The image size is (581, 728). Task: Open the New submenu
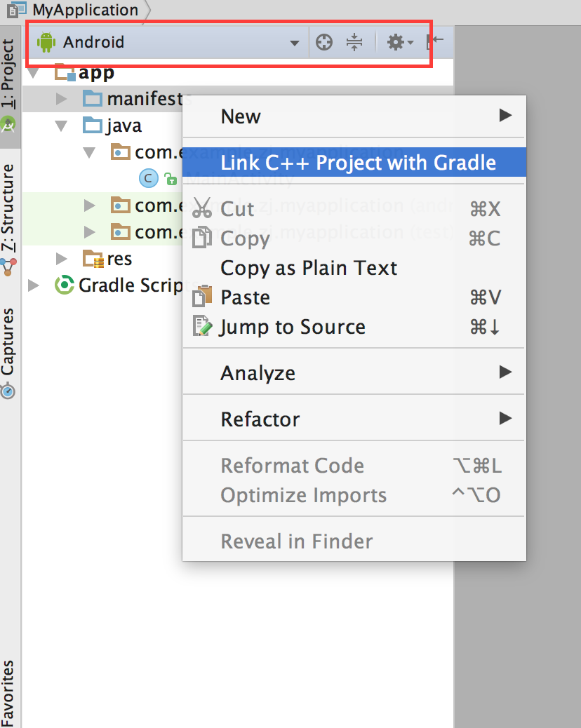tap(354, 116)
